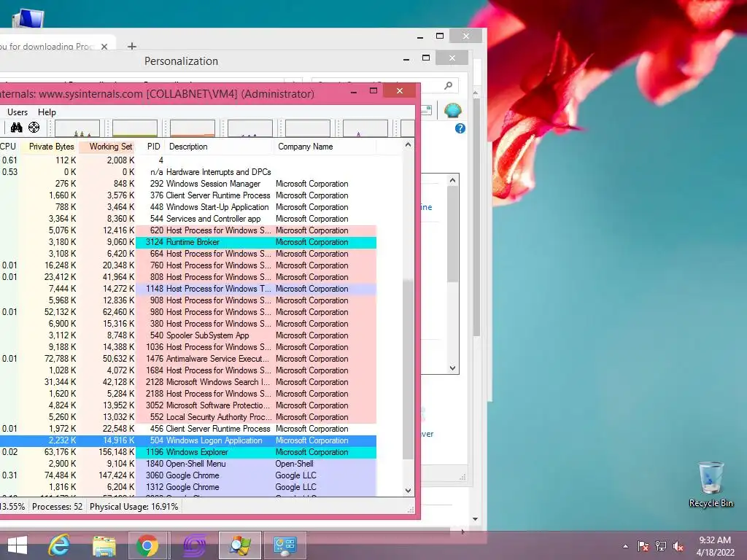Switch to Process Explorer taskbar button
The height and width of the screenshot is (560, 747).
[239, 545]
